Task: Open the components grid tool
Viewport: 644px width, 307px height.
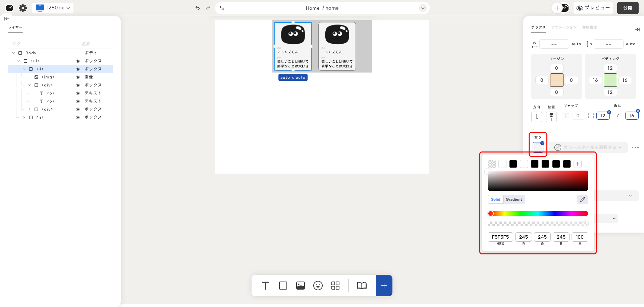Action: [335, 286]
